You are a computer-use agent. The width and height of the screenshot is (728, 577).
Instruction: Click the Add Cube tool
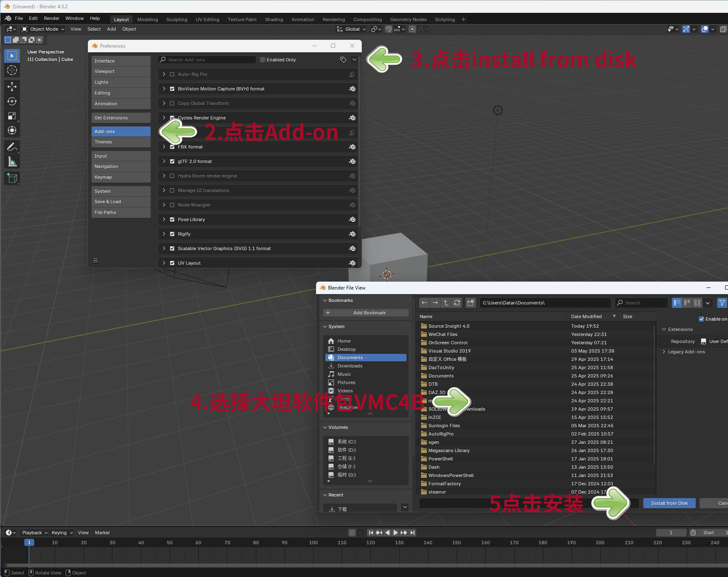[12, 178]
